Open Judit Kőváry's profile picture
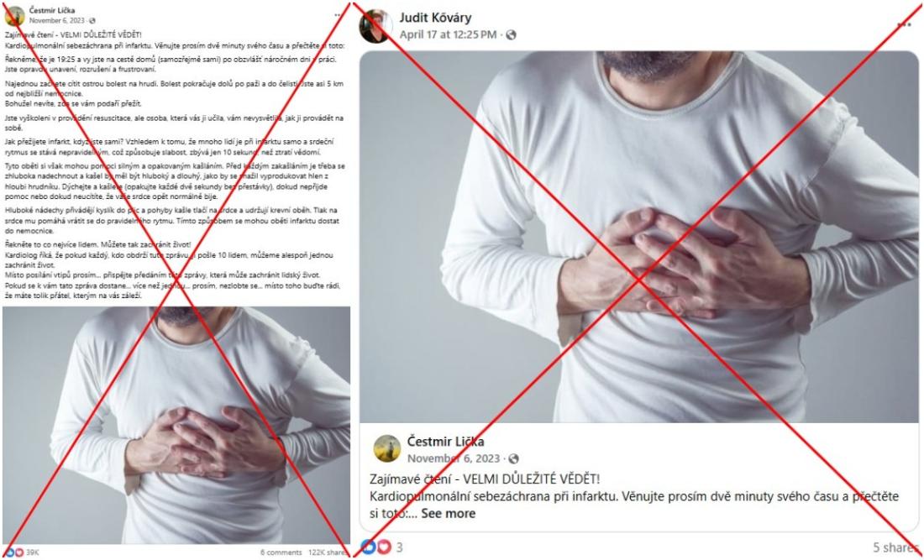This screenshot has width=924, height=560. (x=376, y=26)
